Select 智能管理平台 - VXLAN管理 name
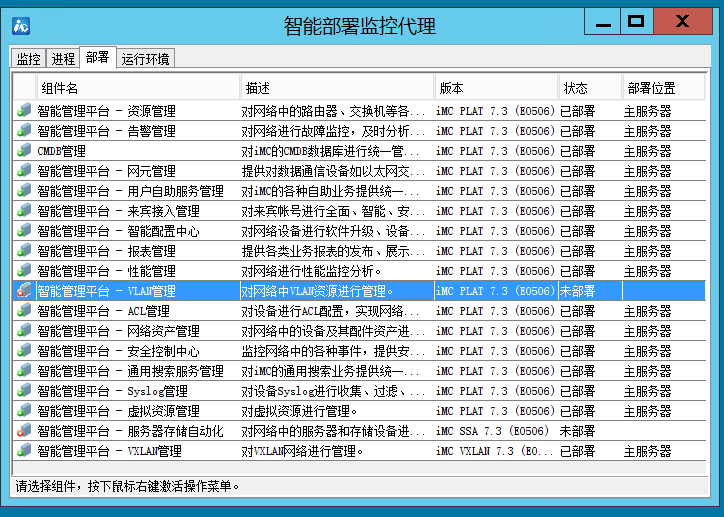Screen dimensions: 724x517 [109, 451]
